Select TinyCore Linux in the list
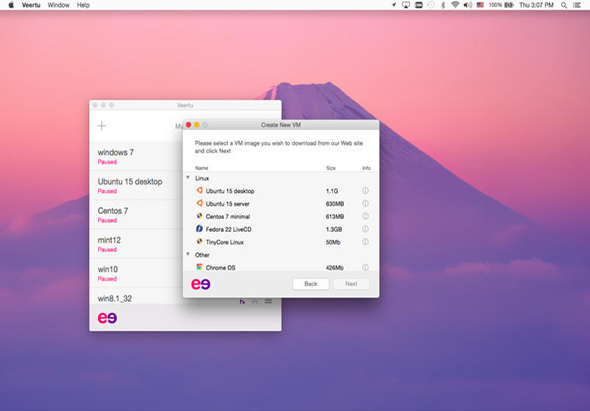 (x=281, y=242)
